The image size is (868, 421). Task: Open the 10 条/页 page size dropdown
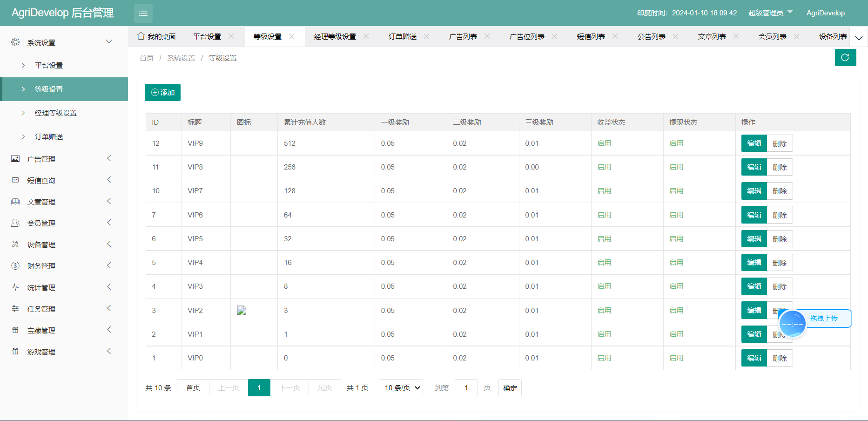(x=402, y=387)
